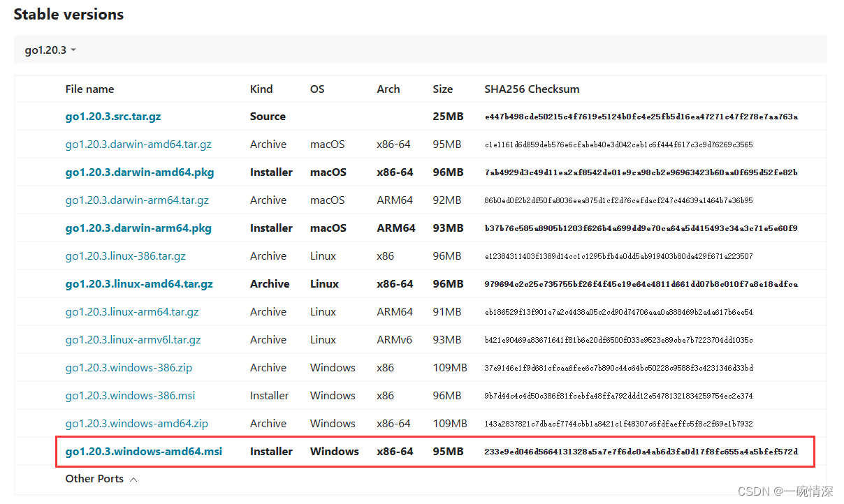Select checksum of linux-amd64.tar.gz row

coord(641,284)
